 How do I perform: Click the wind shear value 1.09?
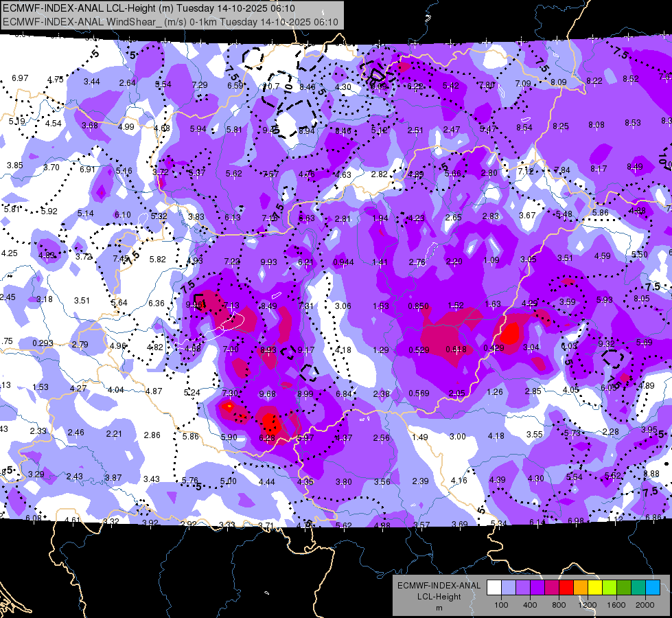click(491, 260)
